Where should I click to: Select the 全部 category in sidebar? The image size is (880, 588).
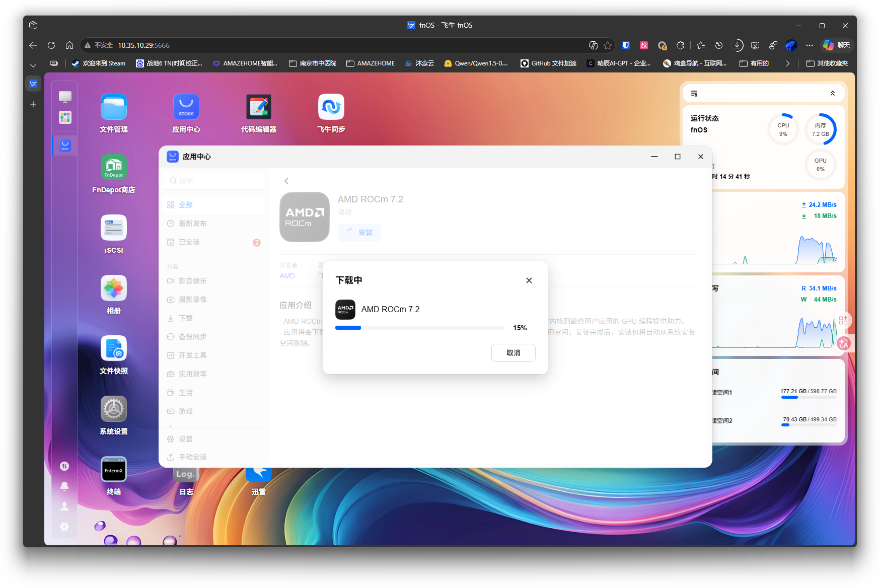coord(214,205)
